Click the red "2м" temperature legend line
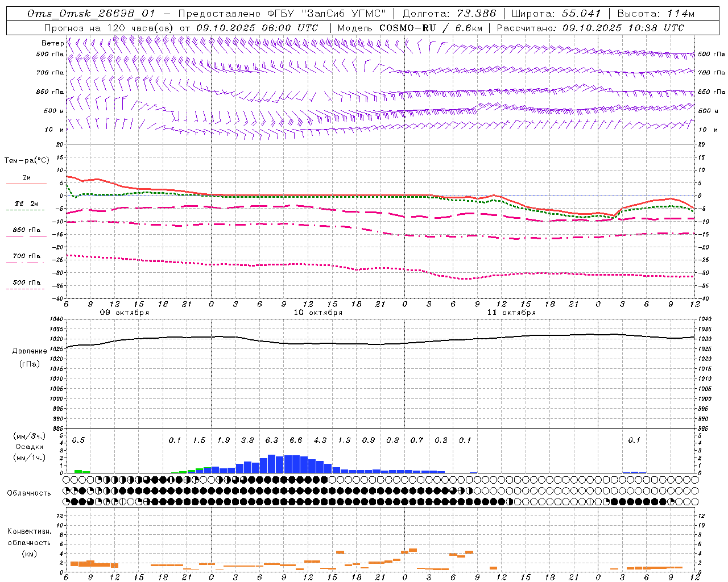 26,184
